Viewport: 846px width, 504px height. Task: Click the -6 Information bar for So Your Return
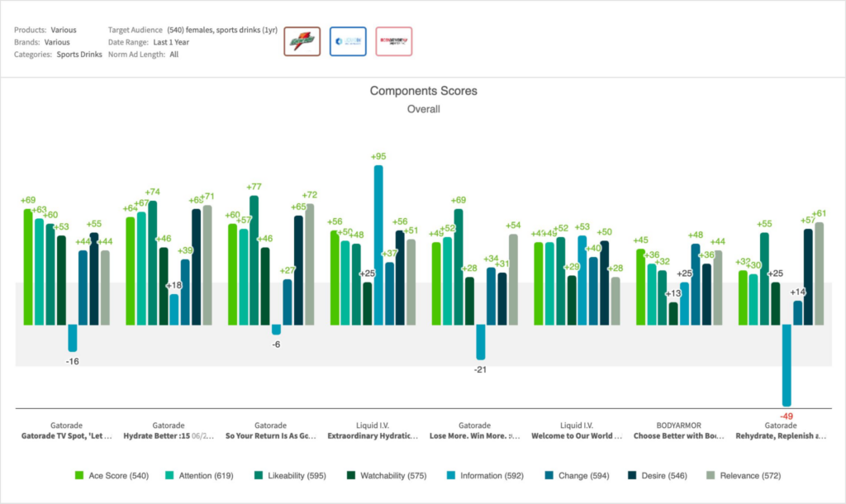click(x=276, y=330)
